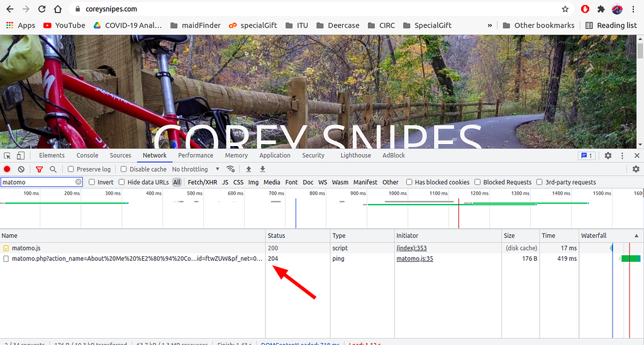Click the inspect element picker icon

(7, 156)
